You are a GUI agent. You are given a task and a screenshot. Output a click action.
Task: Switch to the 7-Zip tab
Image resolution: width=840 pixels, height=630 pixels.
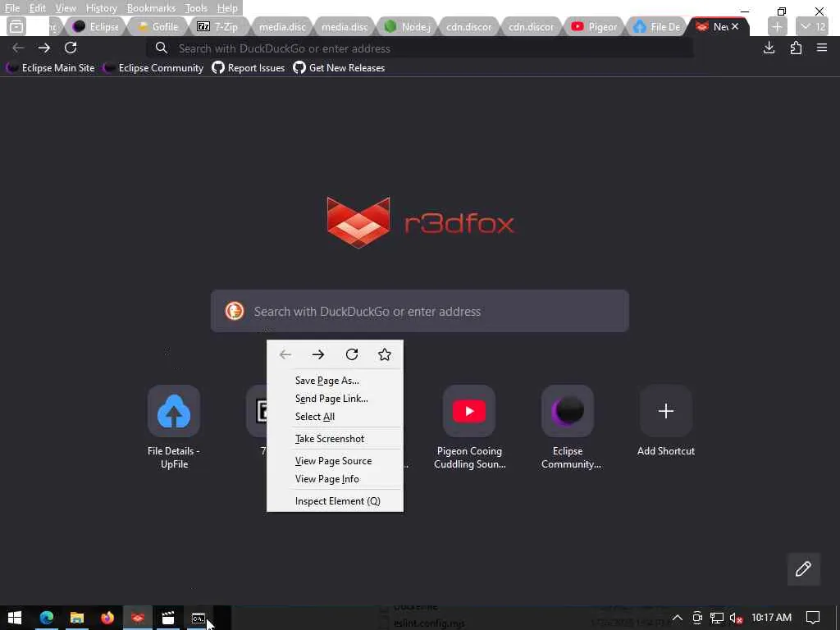pos(220,27)
